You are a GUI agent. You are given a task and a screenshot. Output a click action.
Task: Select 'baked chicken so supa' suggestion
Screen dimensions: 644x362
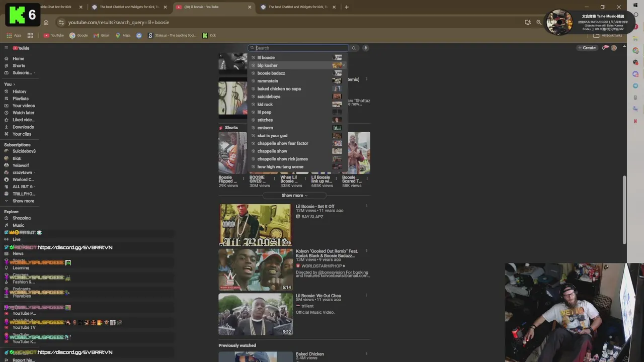click(297, 89)
